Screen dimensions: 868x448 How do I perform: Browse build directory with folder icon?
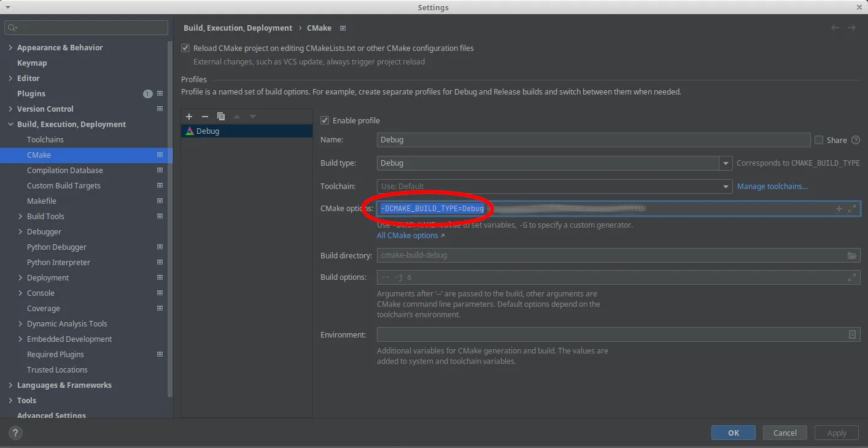pyautogui.click(x=852, y=255)
